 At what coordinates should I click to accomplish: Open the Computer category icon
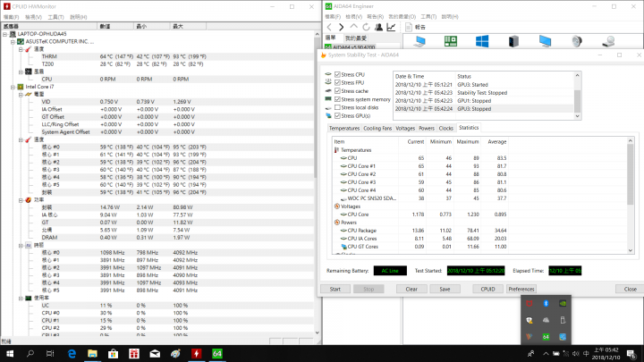pyautogui.click(x=419, y=41)
